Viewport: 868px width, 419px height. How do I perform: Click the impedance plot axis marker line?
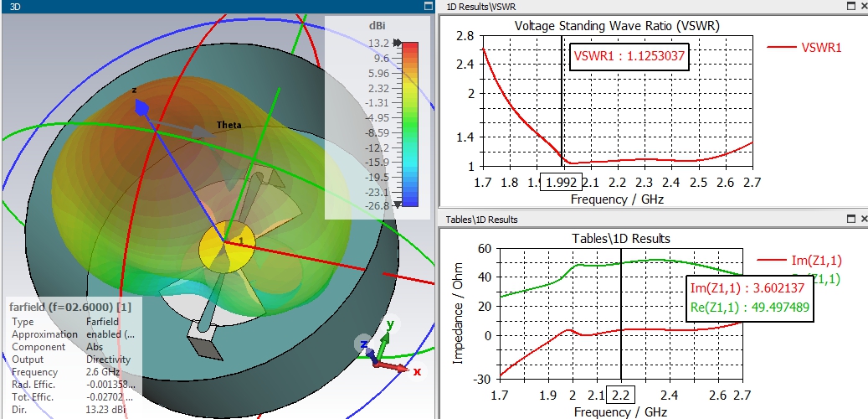(x=621, y=313)
